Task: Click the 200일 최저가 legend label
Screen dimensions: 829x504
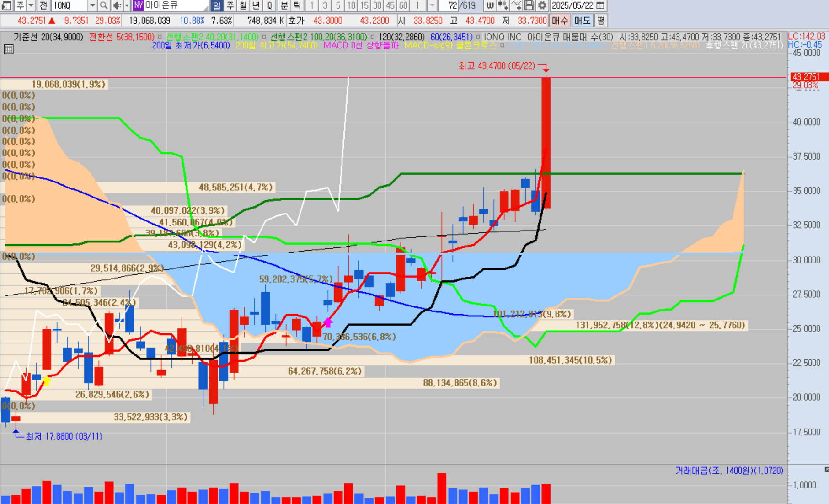Action: [x=191, y=45]
